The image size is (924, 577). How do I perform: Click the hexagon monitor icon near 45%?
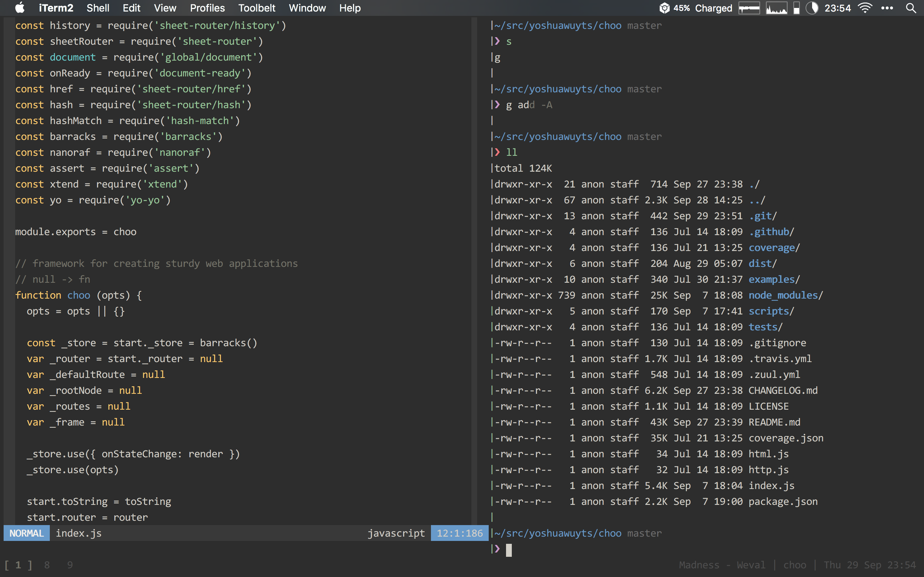point(664,8)
